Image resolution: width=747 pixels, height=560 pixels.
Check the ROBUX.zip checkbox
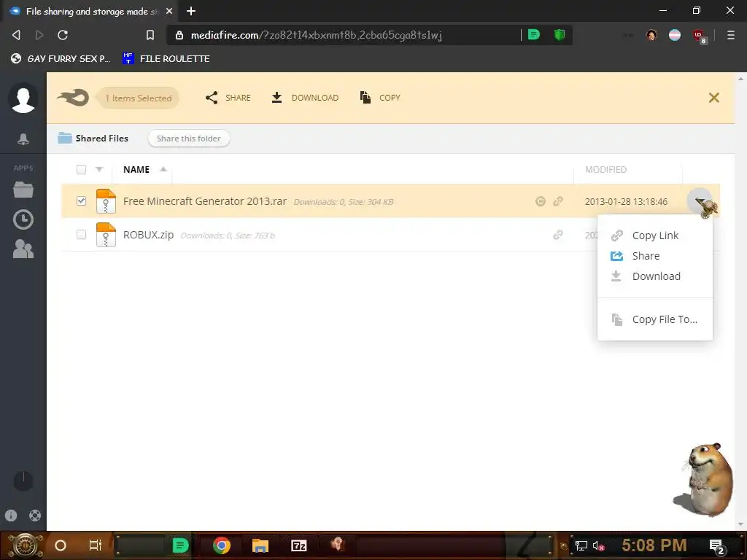(x=82, y=234)
